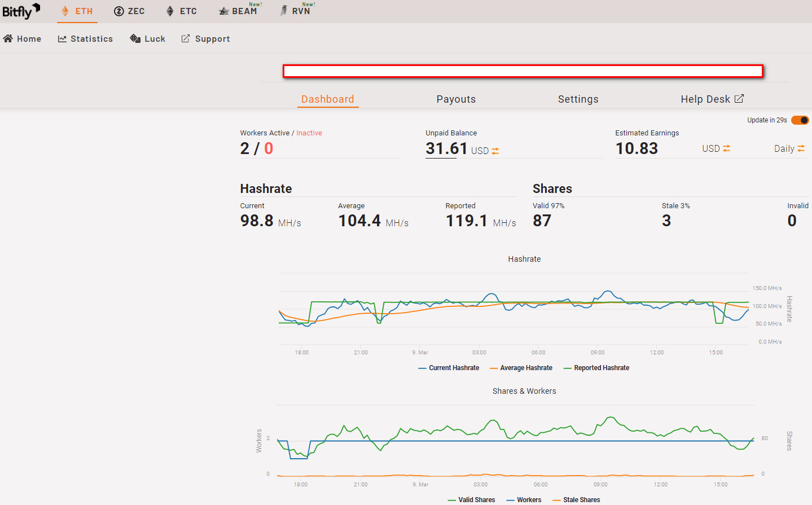
Task: Click the Bitfly logo
Action: [x=21, y=11]
